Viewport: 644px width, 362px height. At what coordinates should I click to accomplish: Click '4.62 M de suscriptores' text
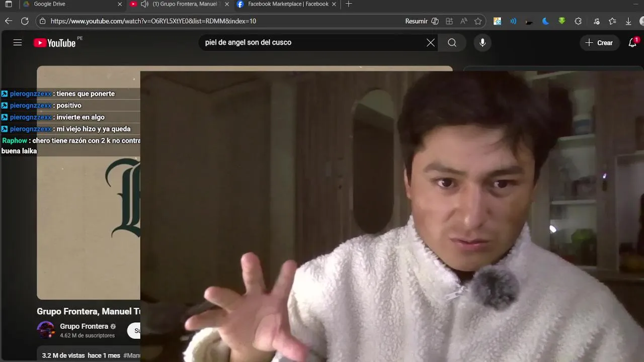(87, 335)
